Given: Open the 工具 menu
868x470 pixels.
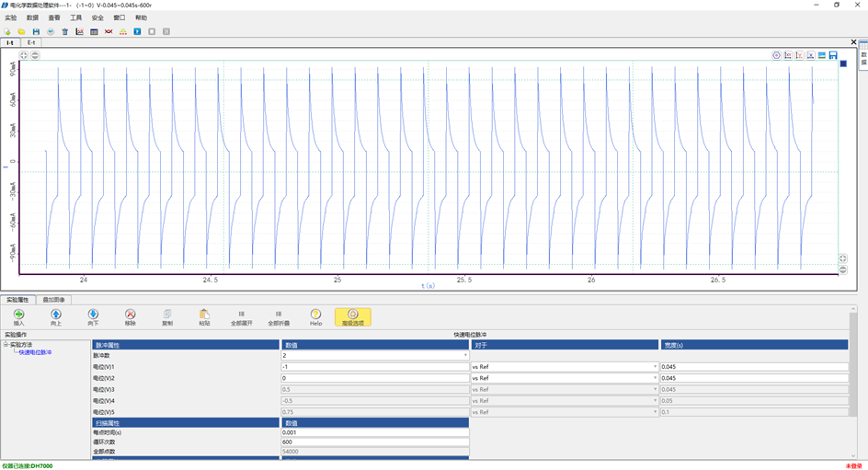Looking at the screenshot, I should [x=75, y=17].
